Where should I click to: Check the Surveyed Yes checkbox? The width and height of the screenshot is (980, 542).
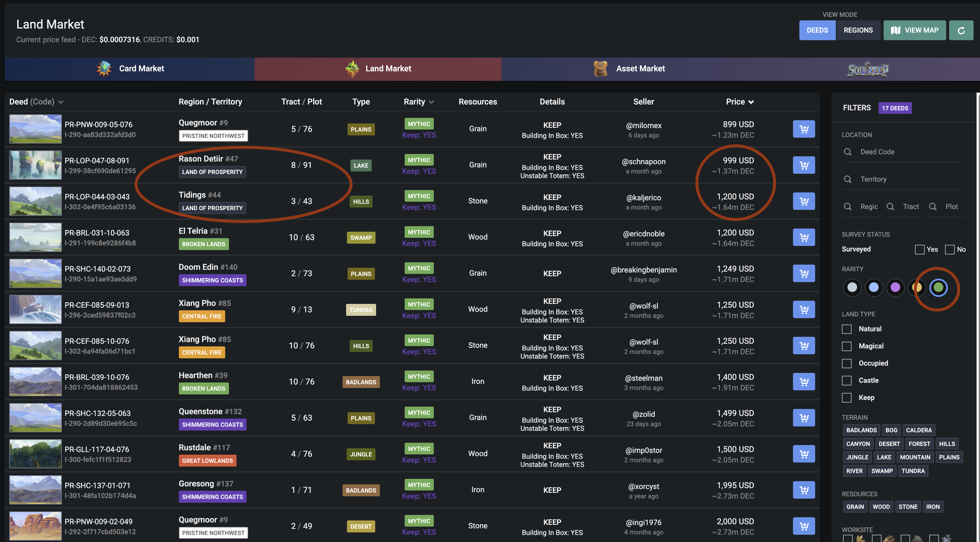tap(919, 249)
